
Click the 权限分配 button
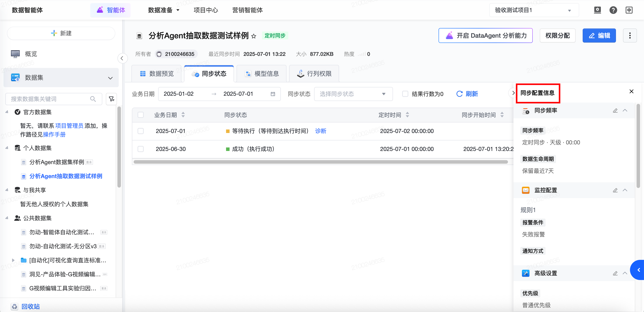pyautogui.click(x=557, y=35)
